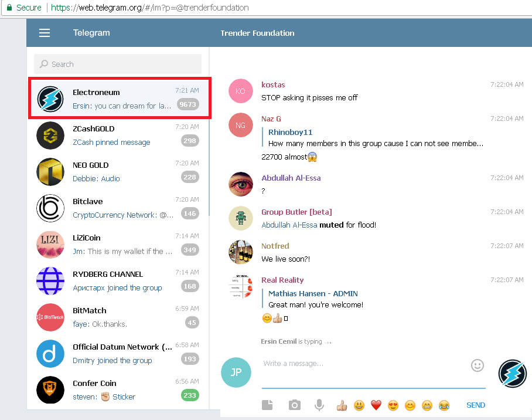The height and width of the screenshot is (420, 532).
Task: Click the LIZI avatar
Action: tap(50, 245)
